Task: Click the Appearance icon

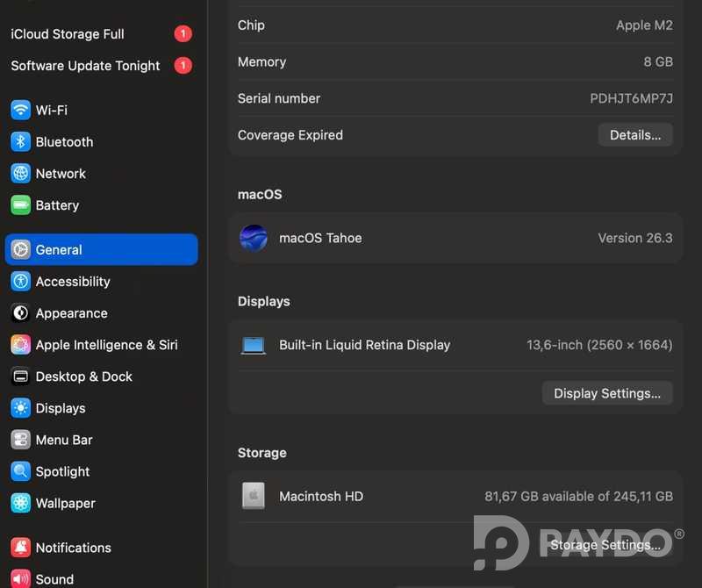Action: 20,313
